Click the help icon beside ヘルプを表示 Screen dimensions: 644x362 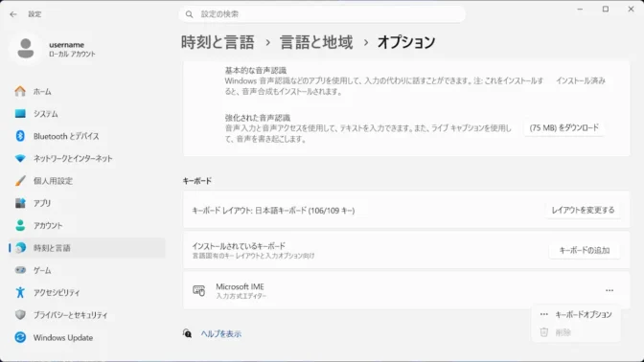187,333
